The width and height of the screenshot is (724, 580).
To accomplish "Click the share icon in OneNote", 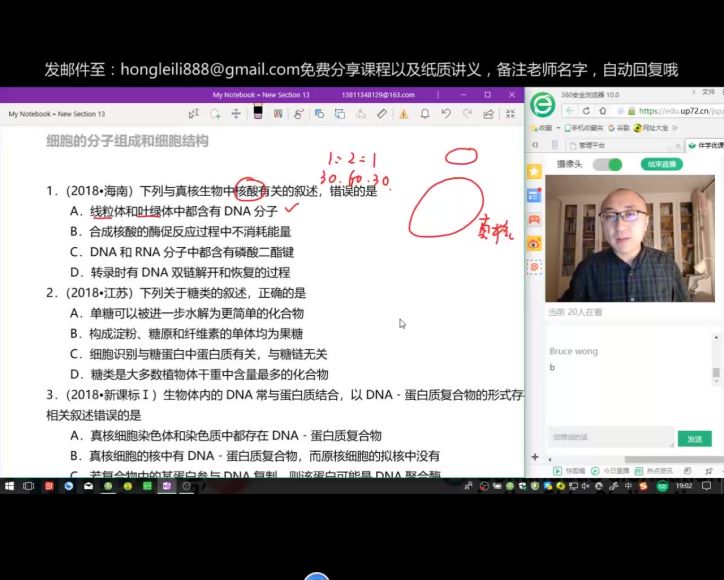I will [x=488, y=114].
